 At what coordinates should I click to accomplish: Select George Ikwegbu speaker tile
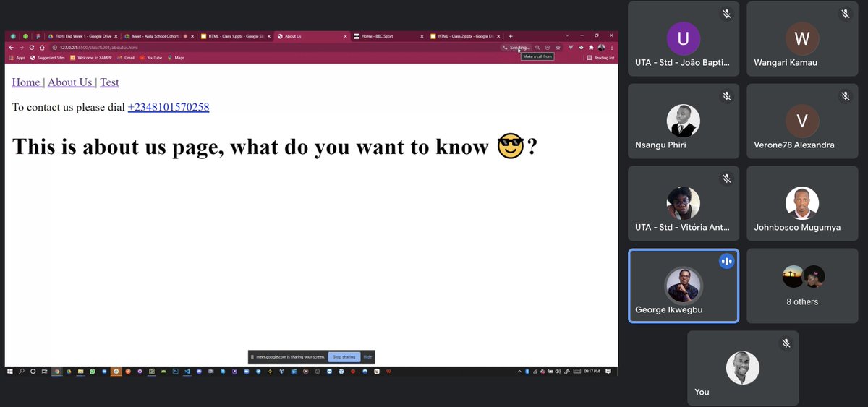pos(684,286)
